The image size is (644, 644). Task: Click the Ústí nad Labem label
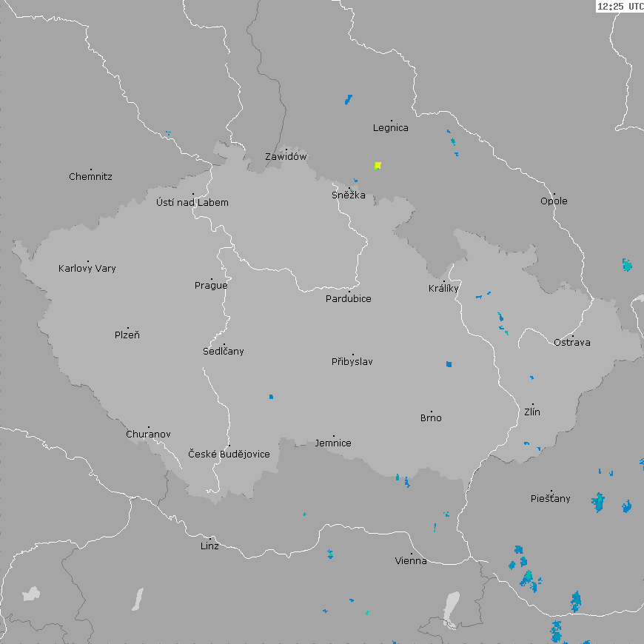click(192, 202)
